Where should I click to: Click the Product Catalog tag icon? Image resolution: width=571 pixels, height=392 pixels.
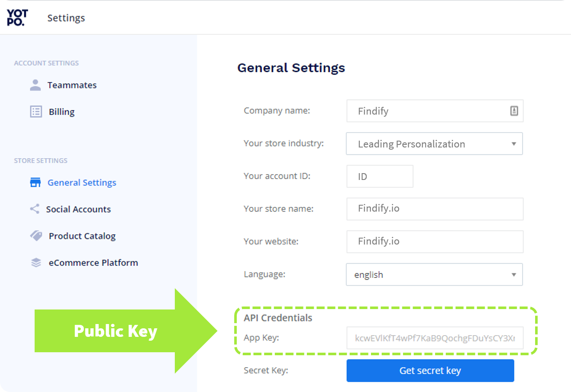pyautogui.click(x=36, y=236)
